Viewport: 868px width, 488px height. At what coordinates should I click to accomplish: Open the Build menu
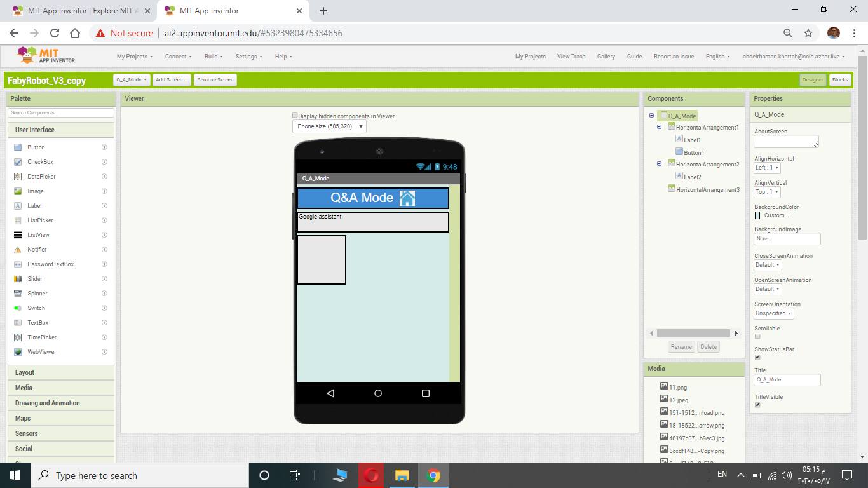coord(214,57)
